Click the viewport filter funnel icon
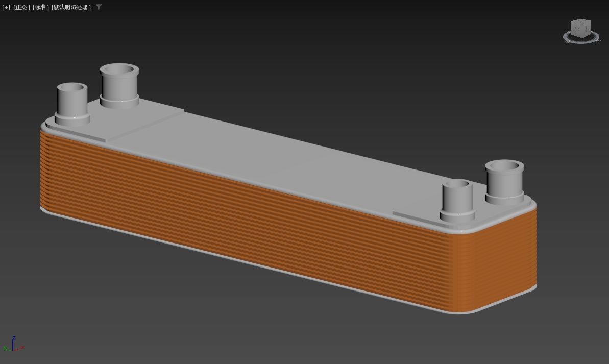 click(99, 7)
